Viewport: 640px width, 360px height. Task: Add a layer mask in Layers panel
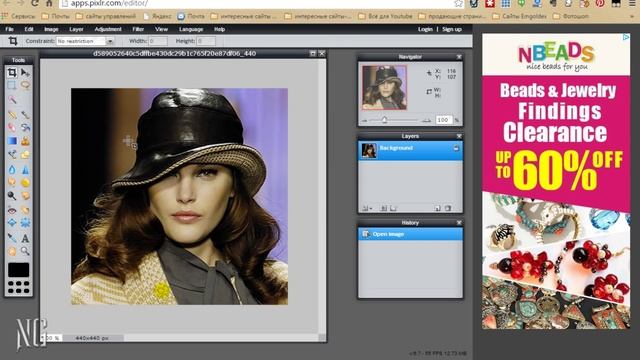(384, 208)
